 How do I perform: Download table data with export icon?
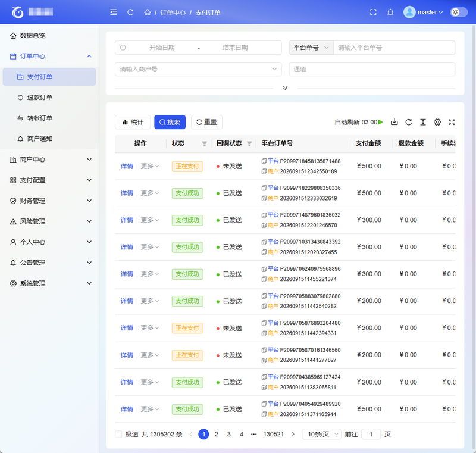point(394,122)
